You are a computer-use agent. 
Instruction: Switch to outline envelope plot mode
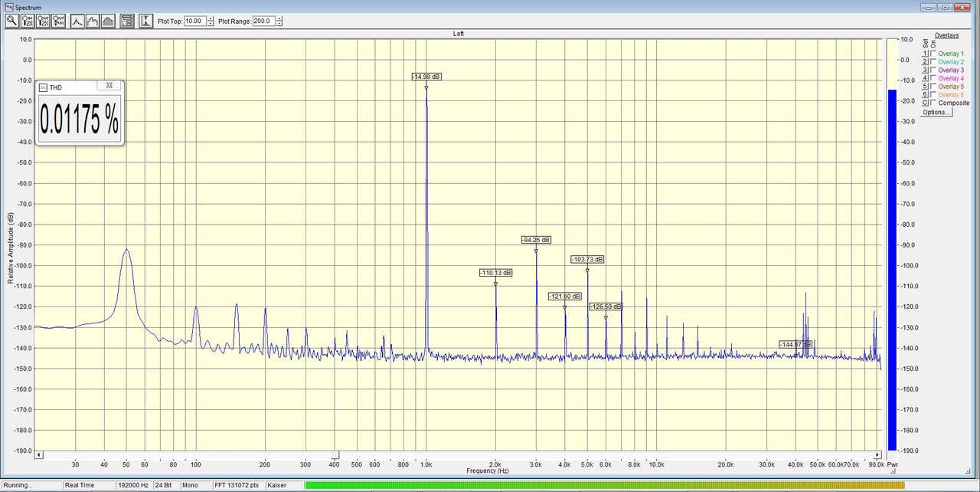coord(93,21)
